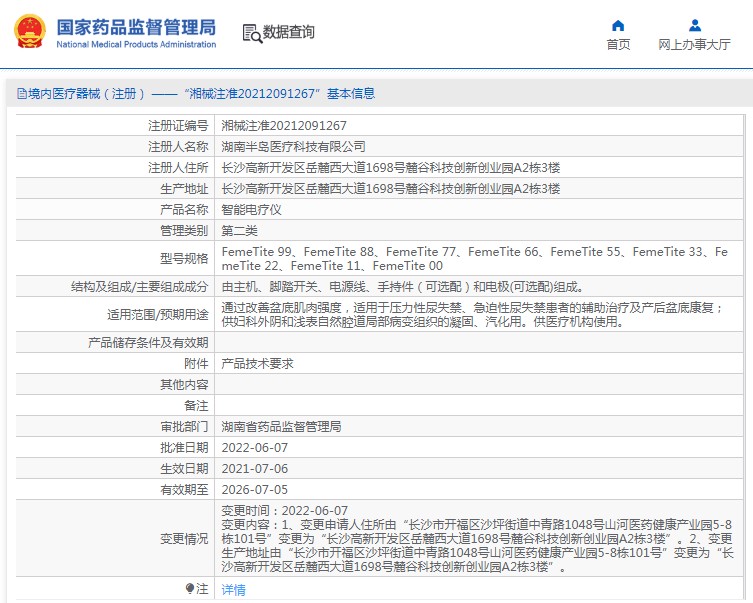Open the 数据查询 search icon

[252, 33]
